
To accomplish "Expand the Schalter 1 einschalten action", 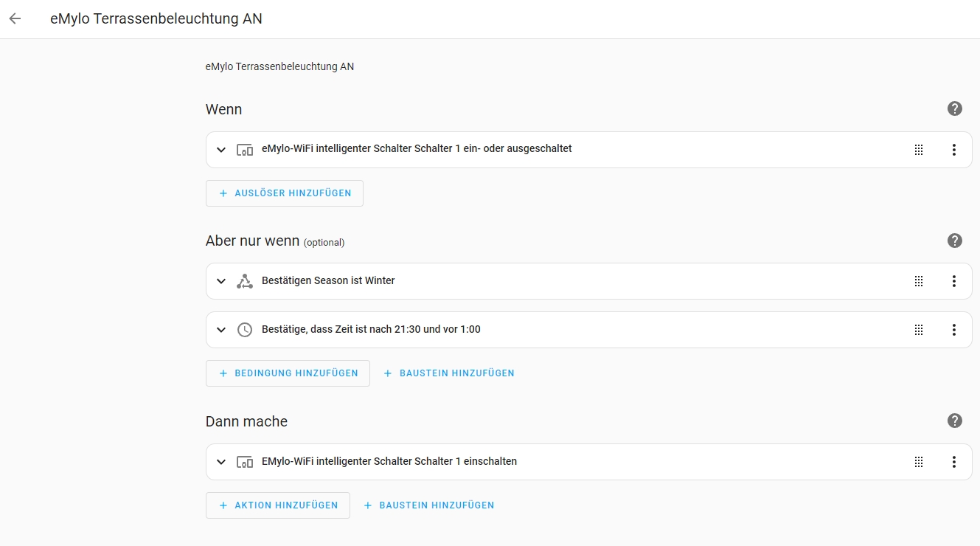I will [221, 462].
